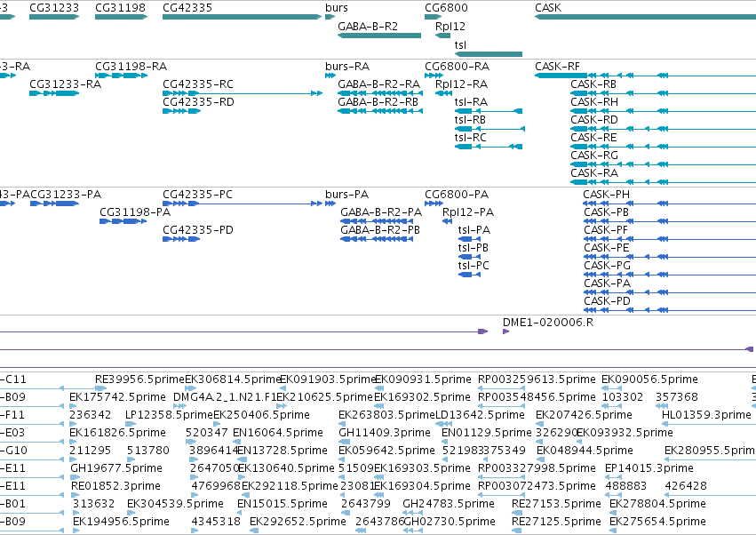Select transcript label CG31233-RA
756x535 pixels.
coord(65,84)
